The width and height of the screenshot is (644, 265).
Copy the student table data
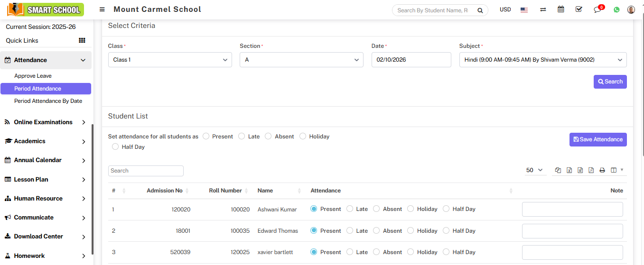point(558,170)
